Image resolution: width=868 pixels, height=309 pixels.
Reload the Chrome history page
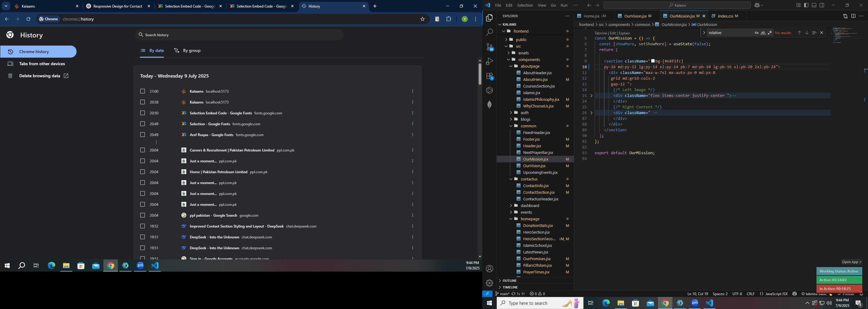point(28,19)
